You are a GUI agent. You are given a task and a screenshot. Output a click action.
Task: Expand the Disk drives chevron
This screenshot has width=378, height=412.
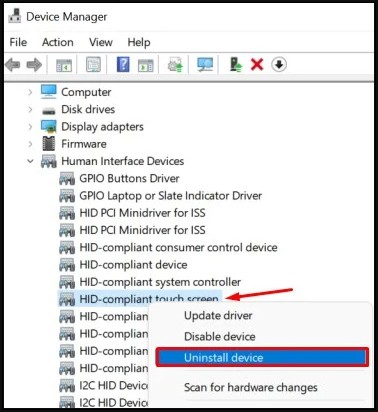30,109
